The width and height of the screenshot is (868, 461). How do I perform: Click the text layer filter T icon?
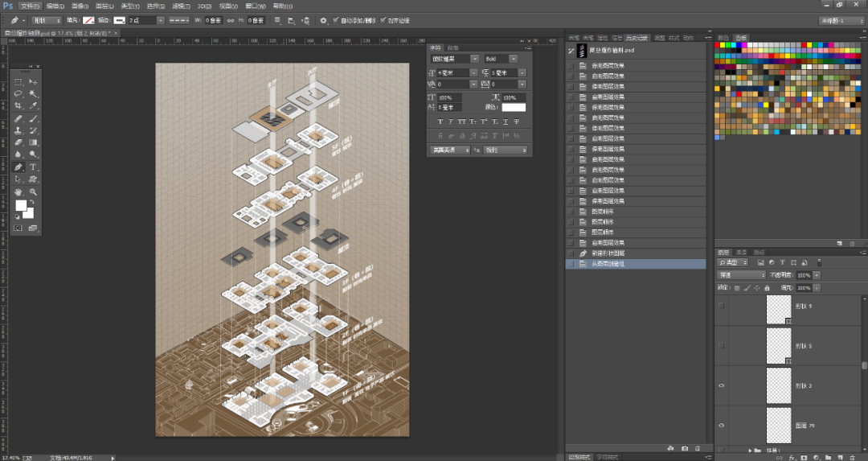[x=782, y=262]
